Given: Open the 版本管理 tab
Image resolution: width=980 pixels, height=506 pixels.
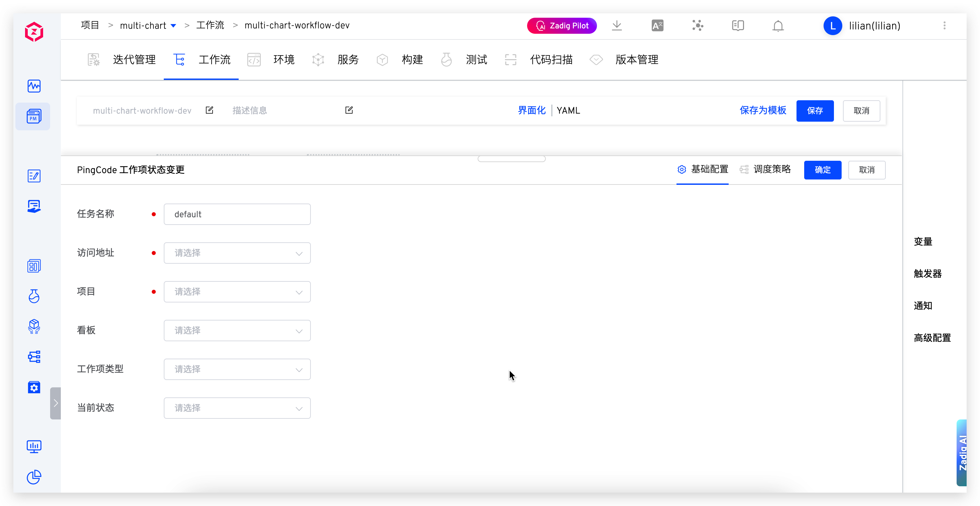Looking at the screenshot, I should 637,60.
